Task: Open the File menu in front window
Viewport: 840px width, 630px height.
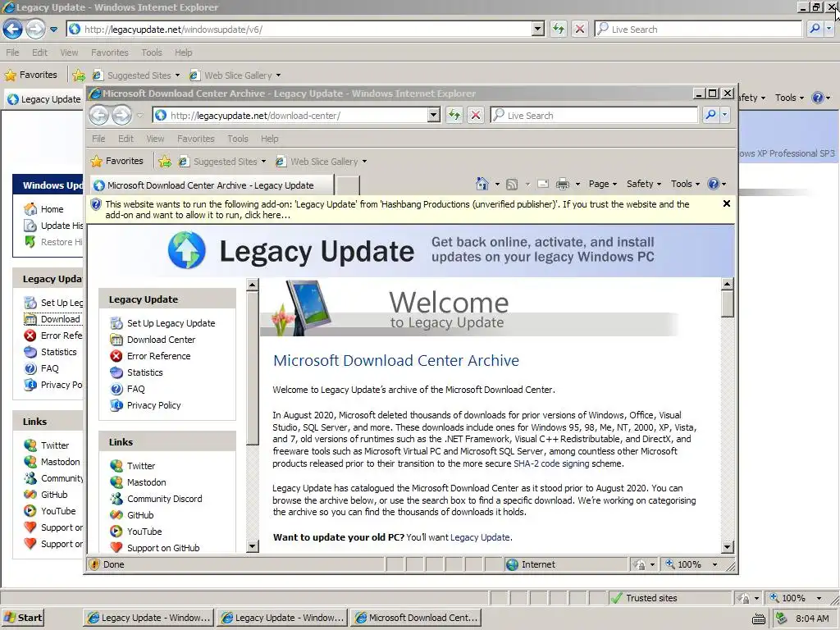Action: coord(98,139)
